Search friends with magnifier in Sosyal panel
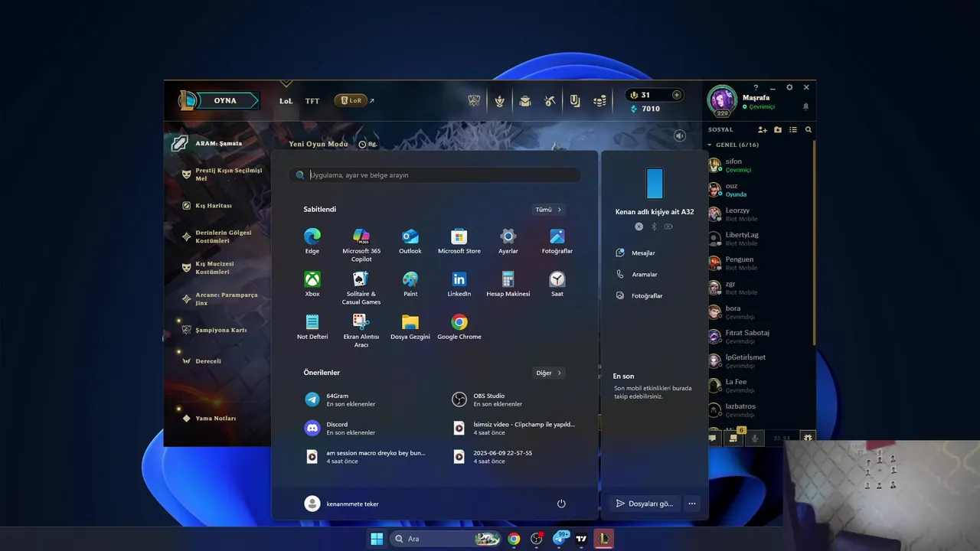 point(808,130)
